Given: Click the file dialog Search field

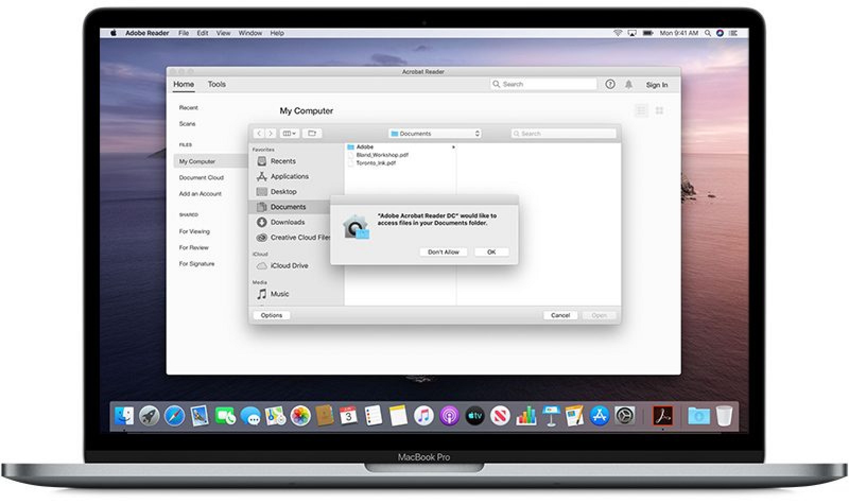Looking at the screenshot, I should [x=564, y=134].
